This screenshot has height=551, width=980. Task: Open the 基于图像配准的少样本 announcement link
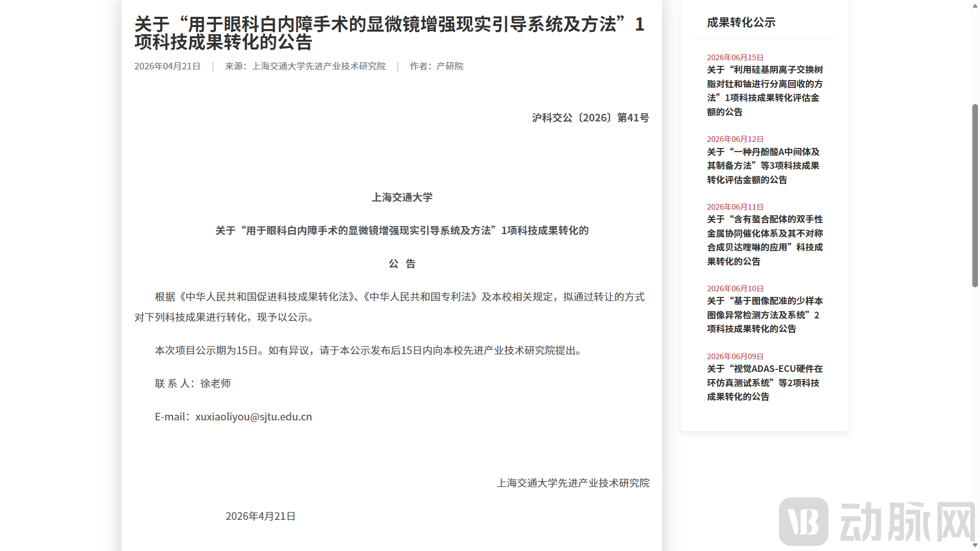click(x=765, y=315)
